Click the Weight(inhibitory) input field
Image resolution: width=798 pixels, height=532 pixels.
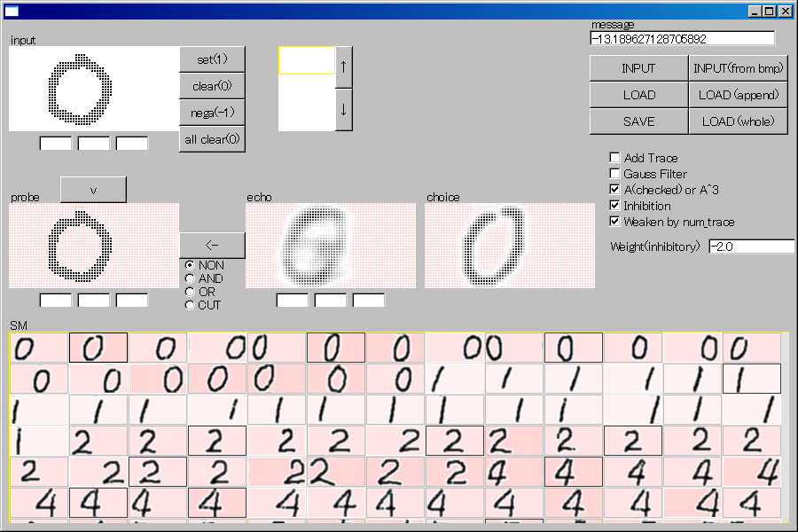click(751, 246)
